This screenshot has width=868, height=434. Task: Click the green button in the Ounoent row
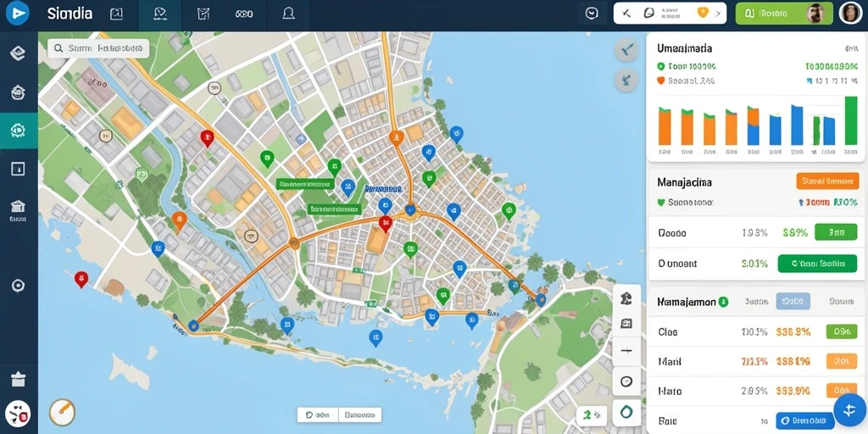(x=817, y=264)
